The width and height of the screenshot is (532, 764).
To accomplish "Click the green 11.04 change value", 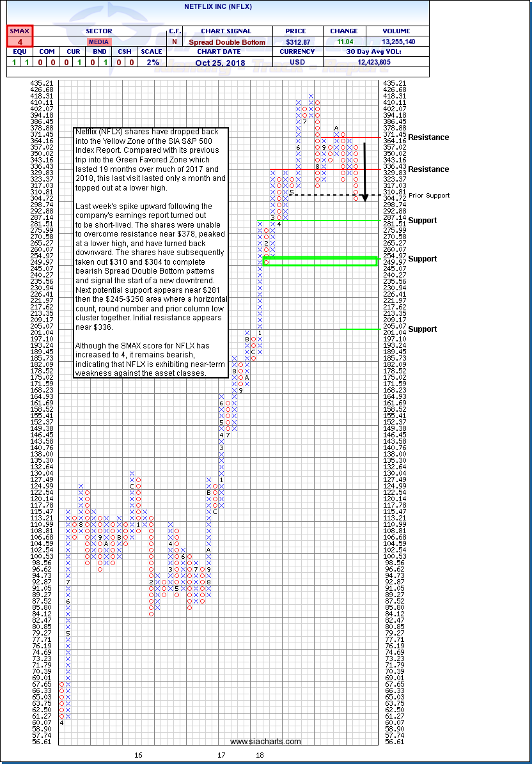I will [344, 42].
